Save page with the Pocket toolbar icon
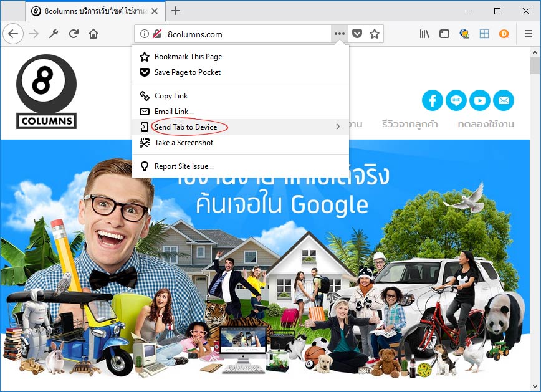Screen dimensions: 541x392 click(356, 34)
